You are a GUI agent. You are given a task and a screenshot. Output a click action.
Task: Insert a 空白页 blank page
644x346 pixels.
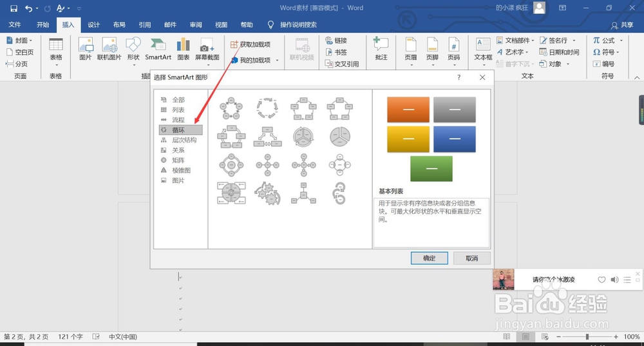point(20,52)
